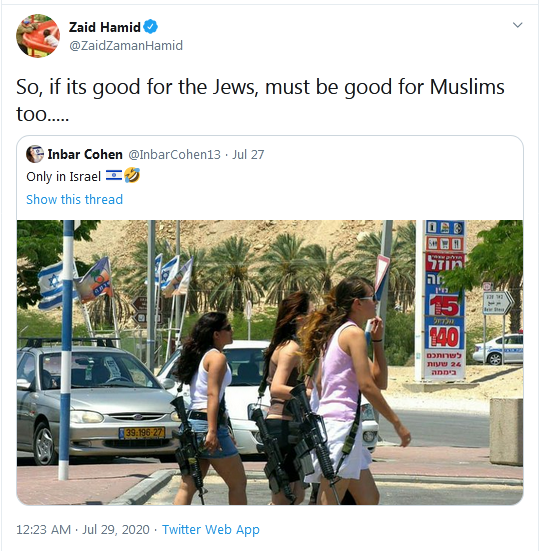The width and height of the screenshot is (540, 551).
Task: Open Zaid Hamid's profile picture
Action: (38, 36)
